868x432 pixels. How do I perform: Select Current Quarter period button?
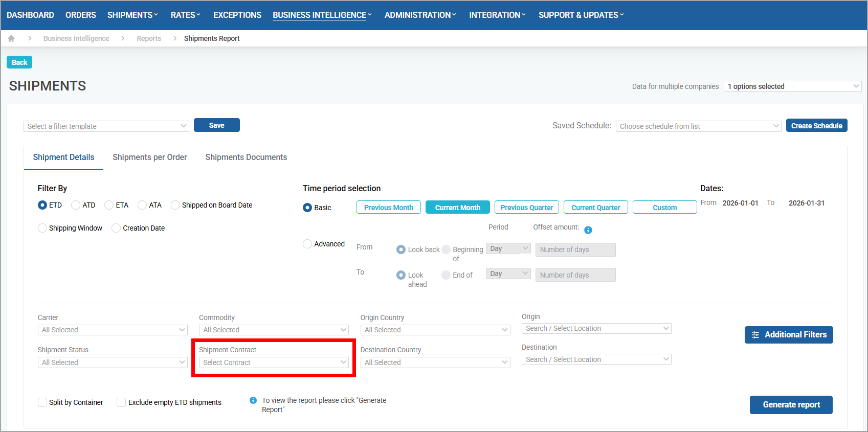(596, 207)
